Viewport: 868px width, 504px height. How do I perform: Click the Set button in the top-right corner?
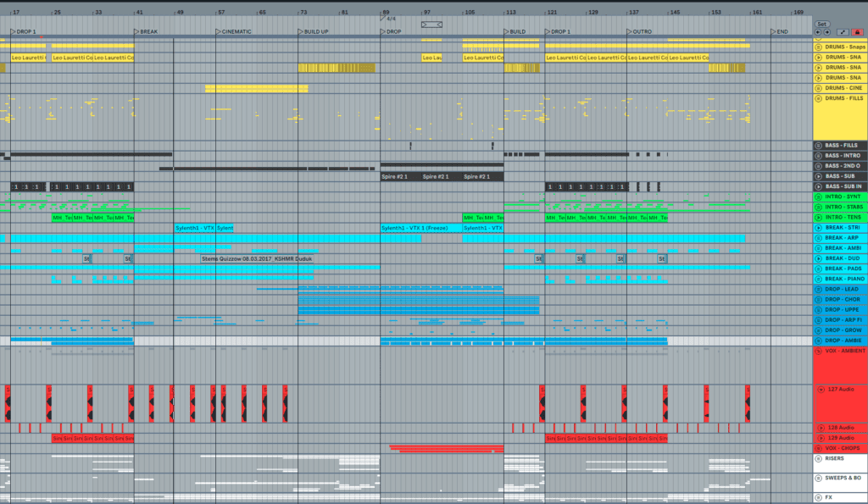coord(822,24)
